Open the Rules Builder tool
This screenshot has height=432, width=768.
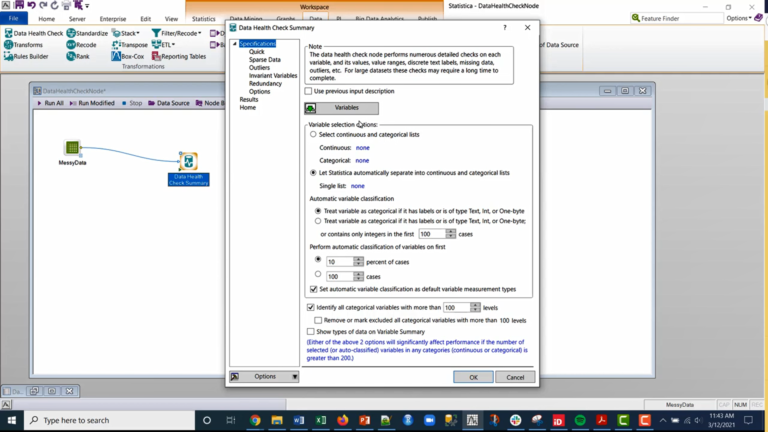[x=26, y=56]
